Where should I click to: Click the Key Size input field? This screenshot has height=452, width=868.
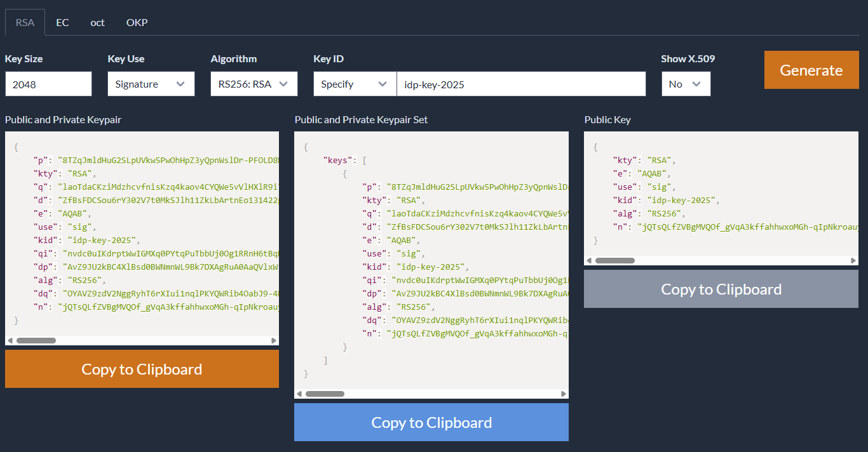click(48, 84)
